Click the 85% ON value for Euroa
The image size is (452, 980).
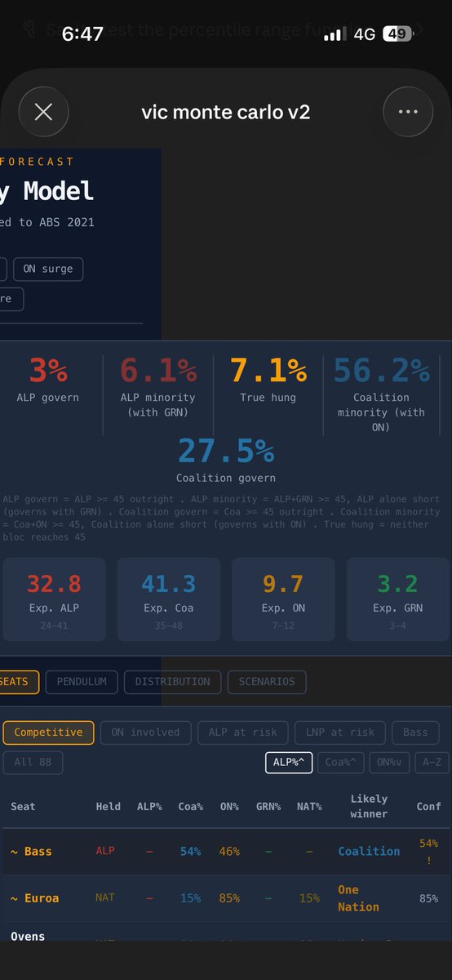pos(229,898)
